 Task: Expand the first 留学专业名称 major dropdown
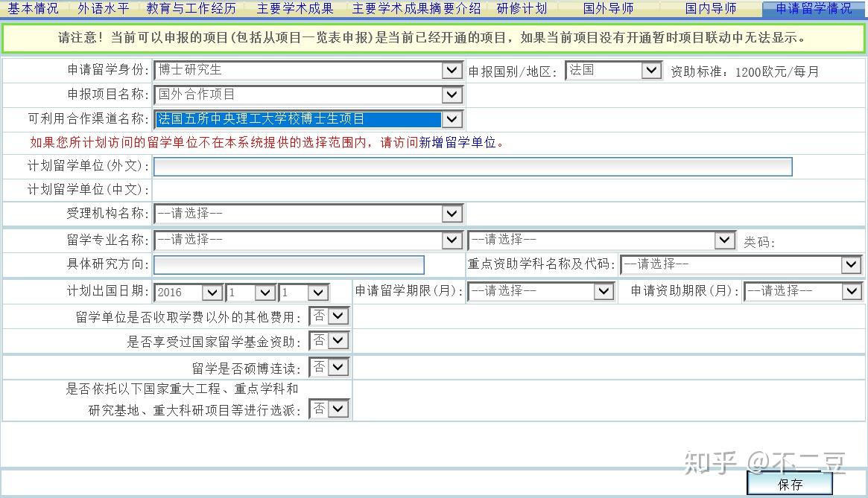[452, 240]
